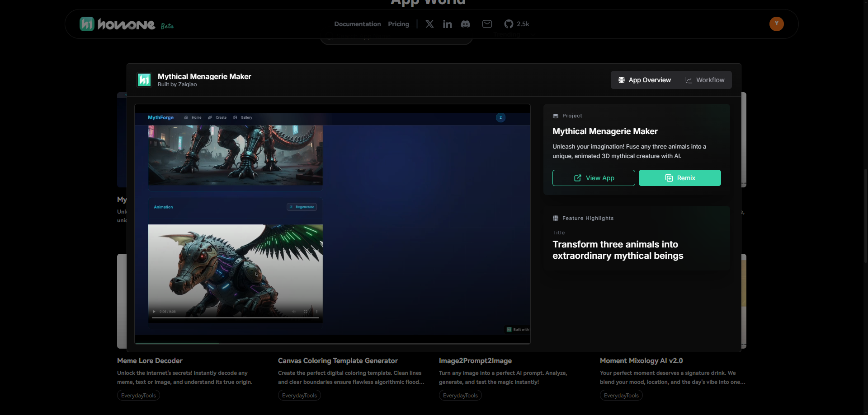The width and height of the screenshot is (868, 415).
Task: Open GitHub repository with 2.5k stars
Action: pos(516,24)
